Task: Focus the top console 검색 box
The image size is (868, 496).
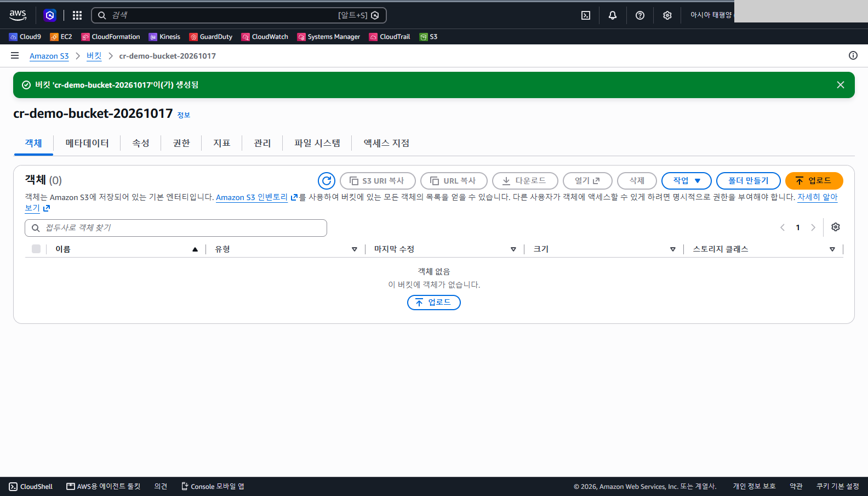Action: click(239, 15)
